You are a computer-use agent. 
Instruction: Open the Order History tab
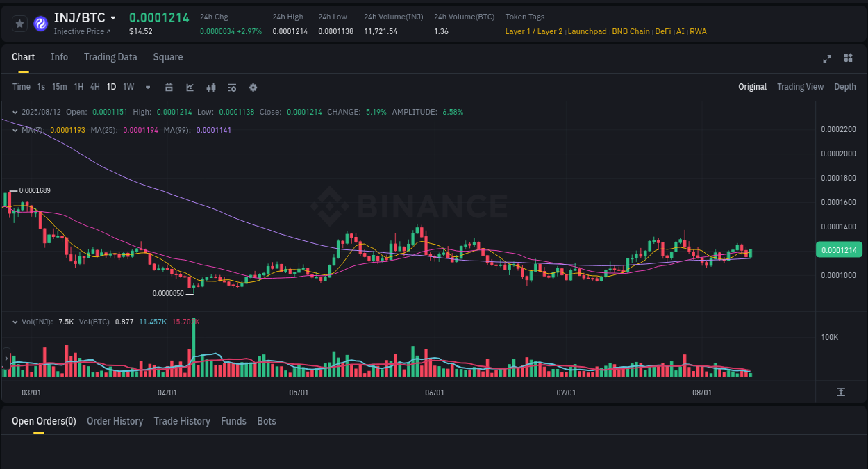point(115,421)
